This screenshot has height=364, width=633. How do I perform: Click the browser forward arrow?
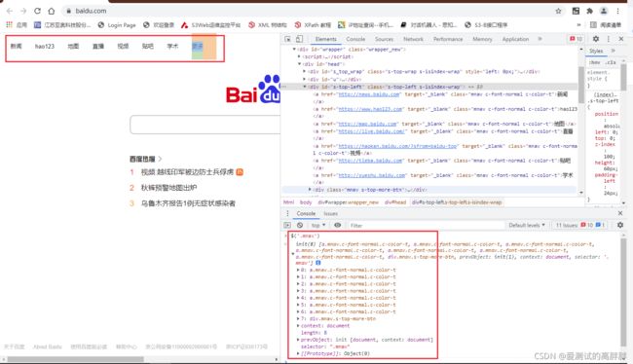point(23,11)
